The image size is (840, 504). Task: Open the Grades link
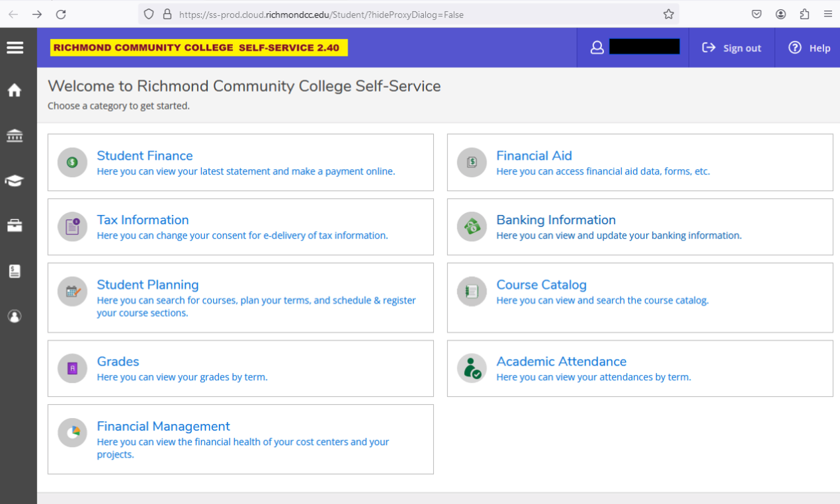click(118, 362)
